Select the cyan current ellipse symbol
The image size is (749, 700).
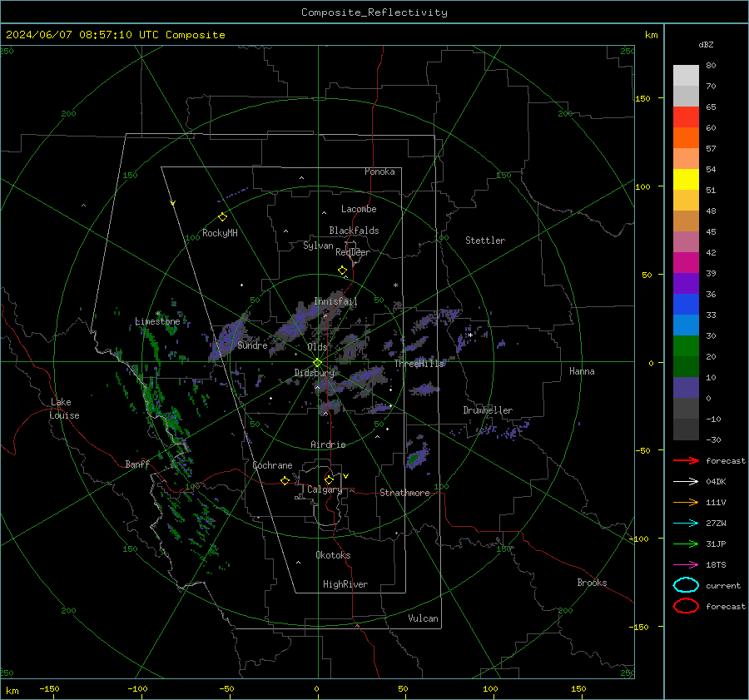tap(686, 585)
